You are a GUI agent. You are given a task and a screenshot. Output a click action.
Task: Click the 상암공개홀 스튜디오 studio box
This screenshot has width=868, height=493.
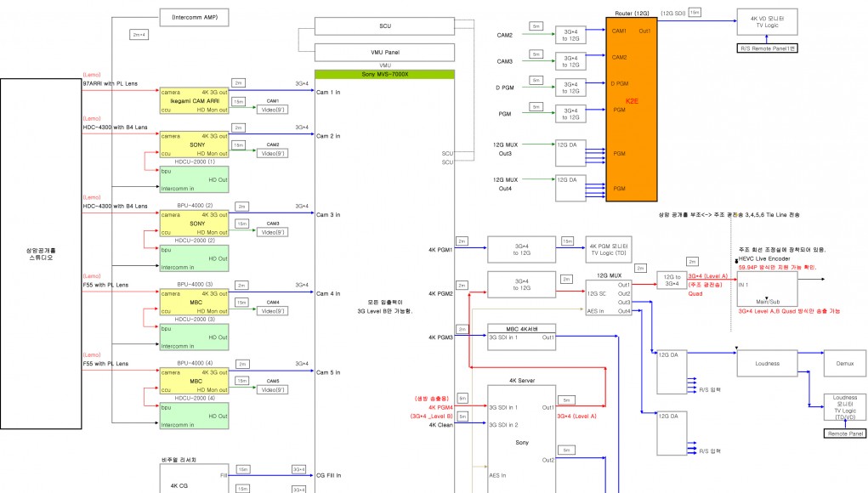click(41, 253)
